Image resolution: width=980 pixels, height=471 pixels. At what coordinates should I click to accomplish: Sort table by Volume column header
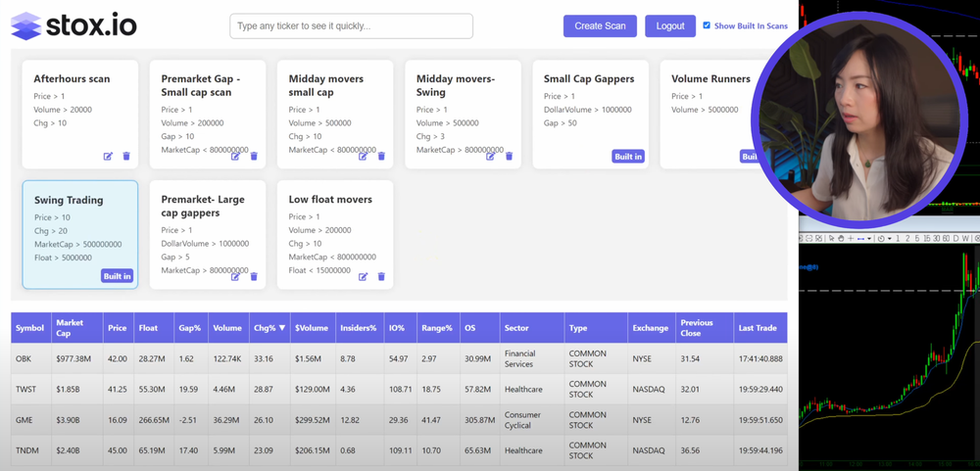[228, 328]
